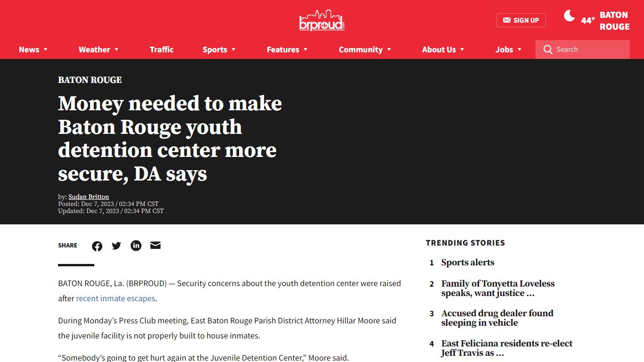
Task: Open the Sports section
Action: (215, 49)
